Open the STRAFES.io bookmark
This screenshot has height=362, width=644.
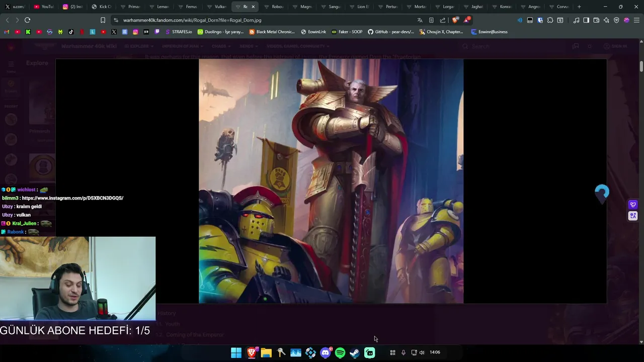click(x=179, y=32)
